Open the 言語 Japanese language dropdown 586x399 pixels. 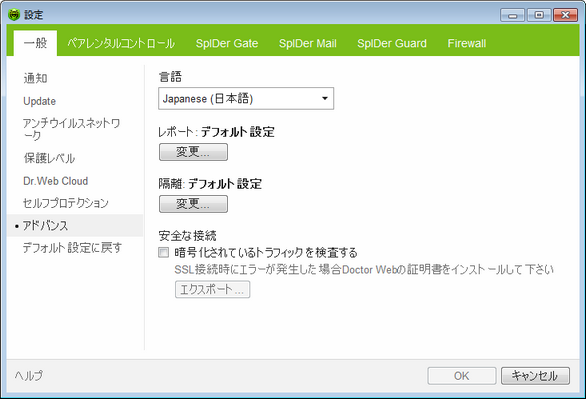coord(246,99)
